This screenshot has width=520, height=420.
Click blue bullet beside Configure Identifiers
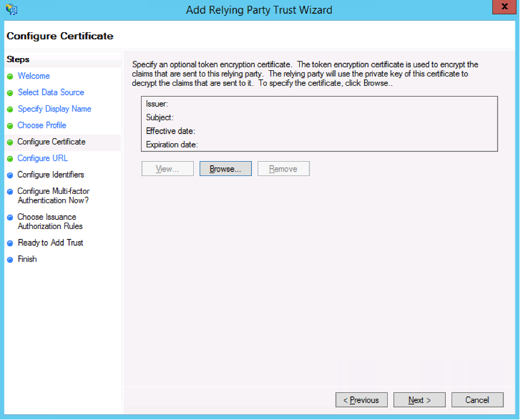pyautogui.click(x=10, y=175)
